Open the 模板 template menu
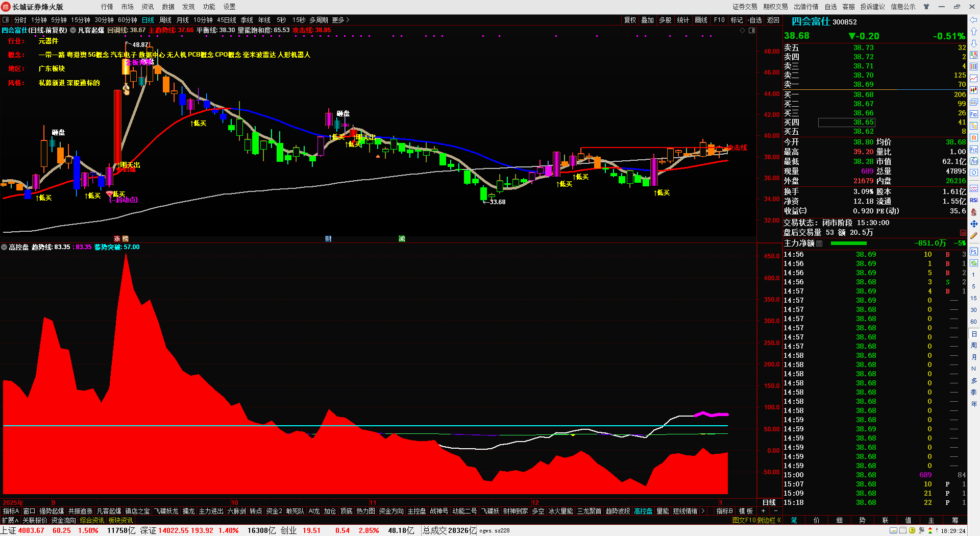This screenshot has height=536, width=980. click(746, 511)
